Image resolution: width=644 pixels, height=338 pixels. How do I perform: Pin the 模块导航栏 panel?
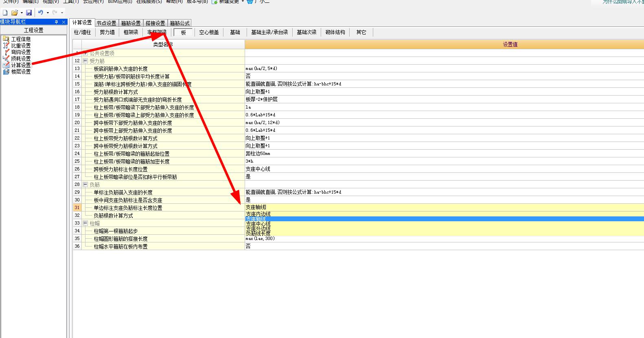pyautogui.click(x=57, y=22)
